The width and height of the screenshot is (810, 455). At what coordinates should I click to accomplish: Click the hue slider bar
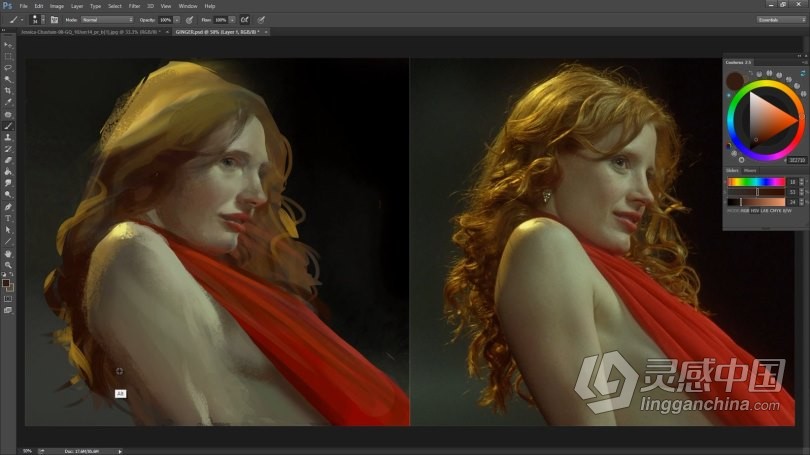point(756,182)
